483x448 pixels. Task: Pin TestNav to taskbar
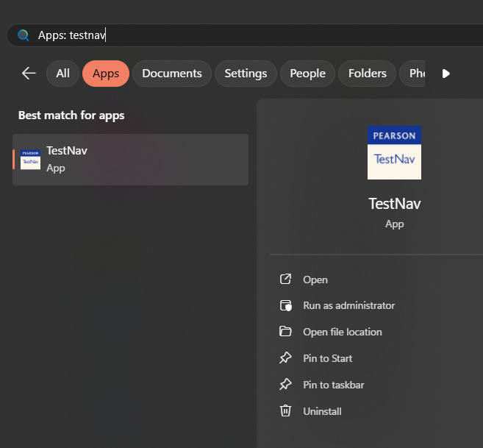(333, 385)
